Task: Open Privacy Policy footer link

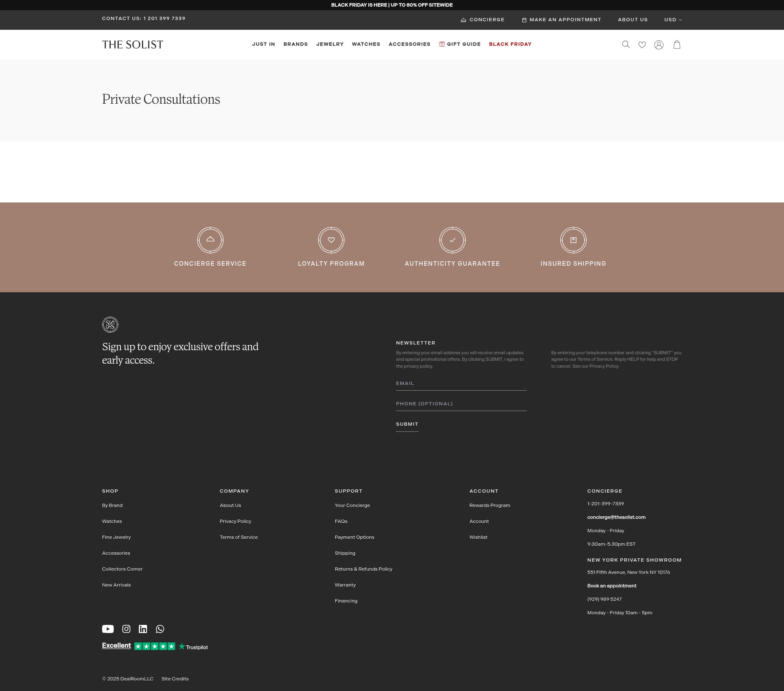Action: [235, 521]
